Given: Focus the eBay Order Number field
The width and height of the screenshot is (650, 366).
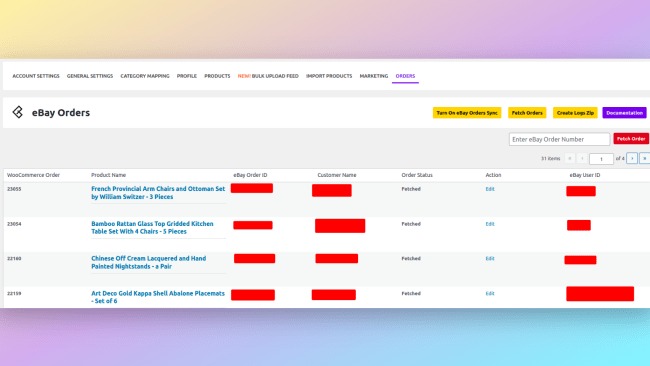Looking at the screenshot, I should [559, 139].
